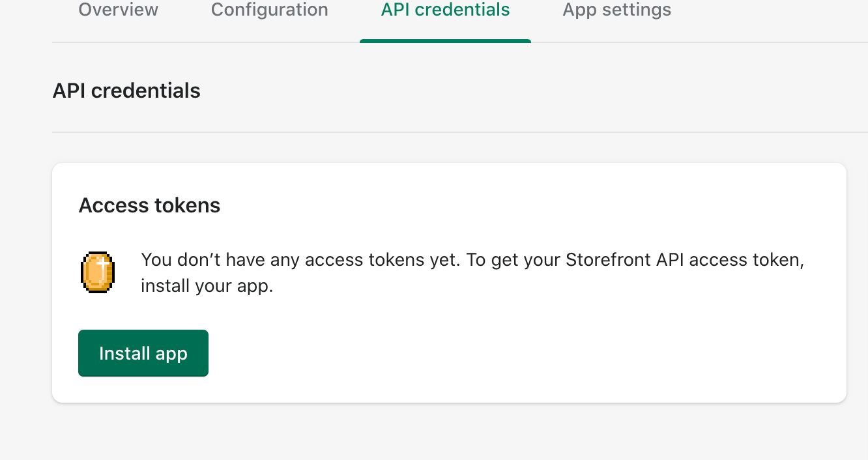
Task: Click the Access tokens card heading
Action: pos(149,205)
